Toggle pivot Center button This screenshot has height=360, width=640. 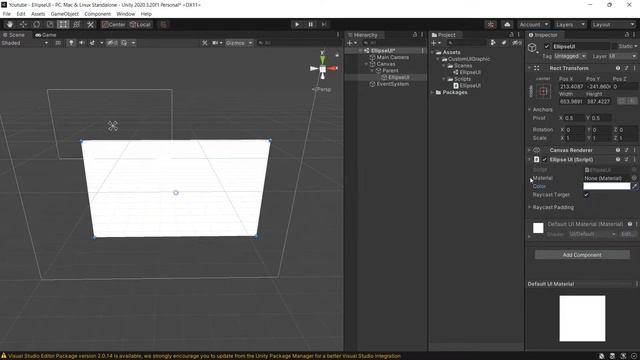point(113,24)
